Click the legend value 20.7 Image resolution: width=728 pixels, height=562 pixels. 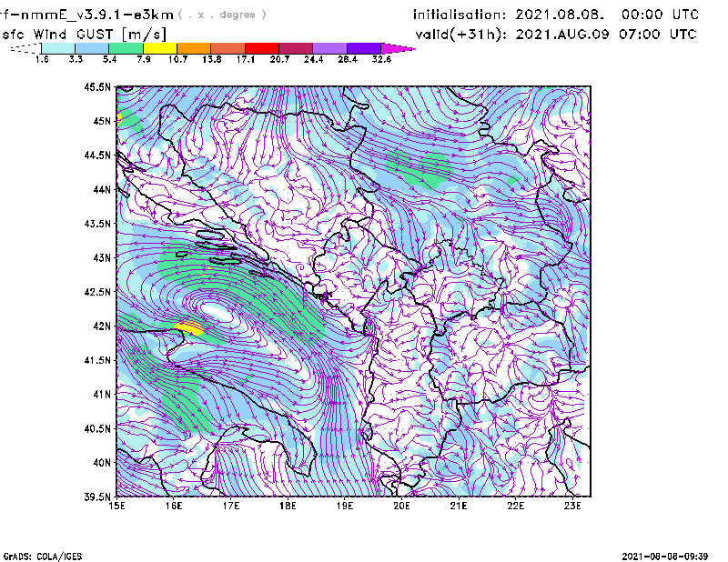(x=279, y=59)
